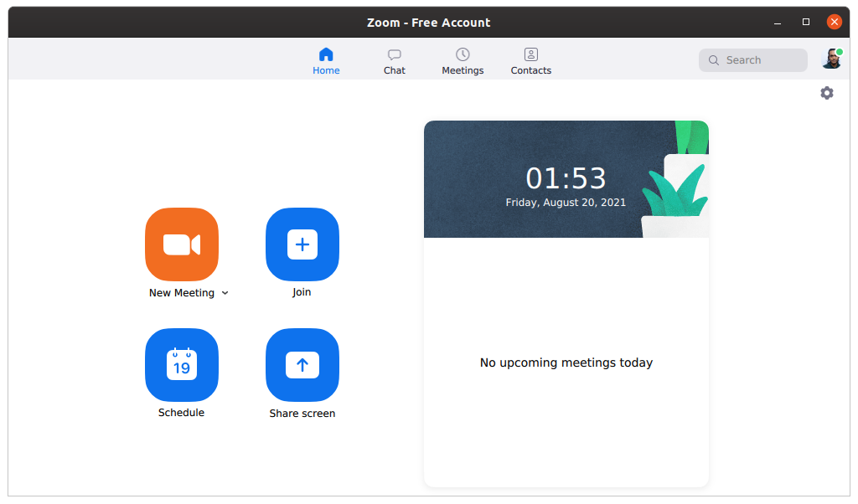The image size is (858, 504).
Task: Start a New Meeting with the orange camera icon
Action: click(x=182, y=244)
